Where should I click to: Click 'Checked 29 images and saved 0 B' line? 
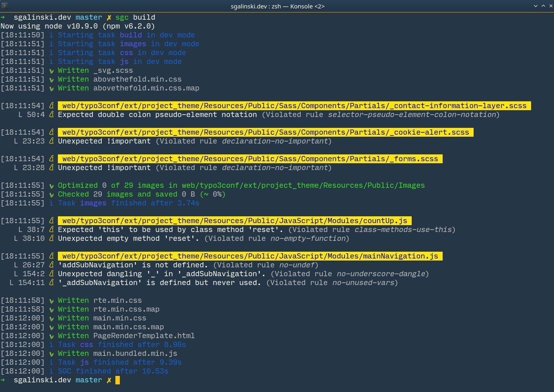coord(142,194)
